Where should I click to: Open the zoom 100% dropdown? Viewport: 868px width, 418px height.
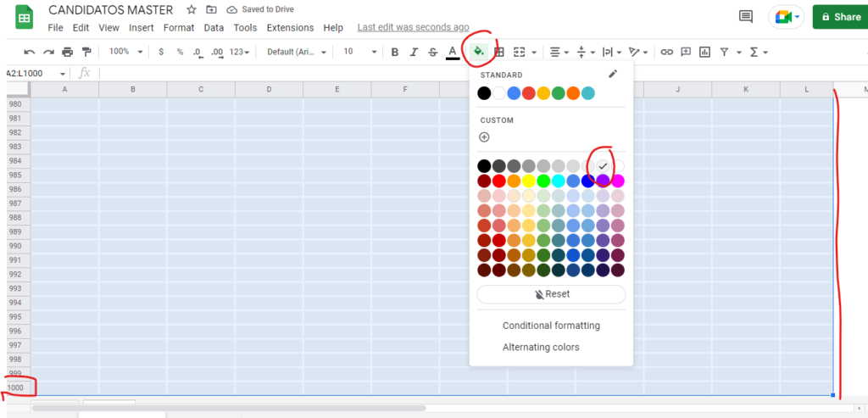pos(125,52)
